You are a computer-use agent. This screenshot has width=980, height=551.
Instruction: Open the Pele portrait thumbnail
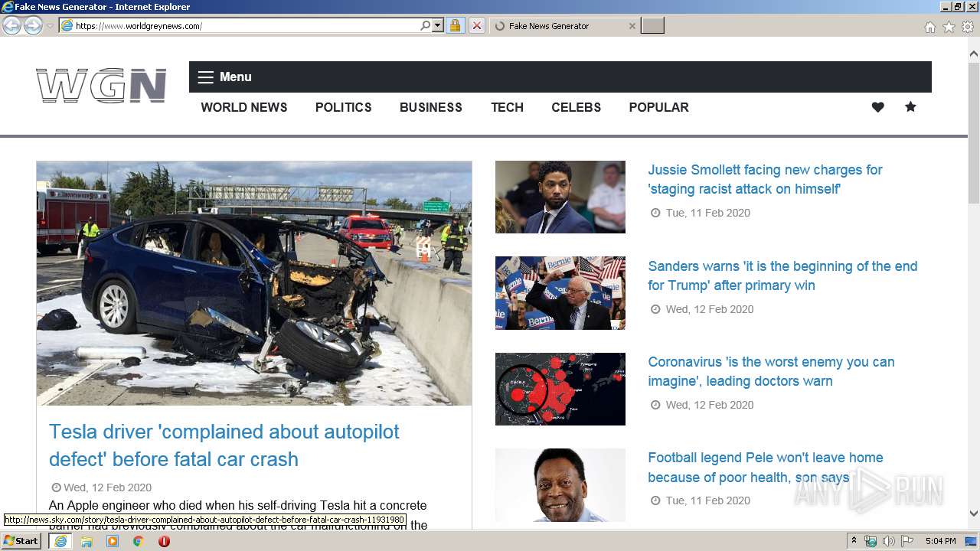560,484
